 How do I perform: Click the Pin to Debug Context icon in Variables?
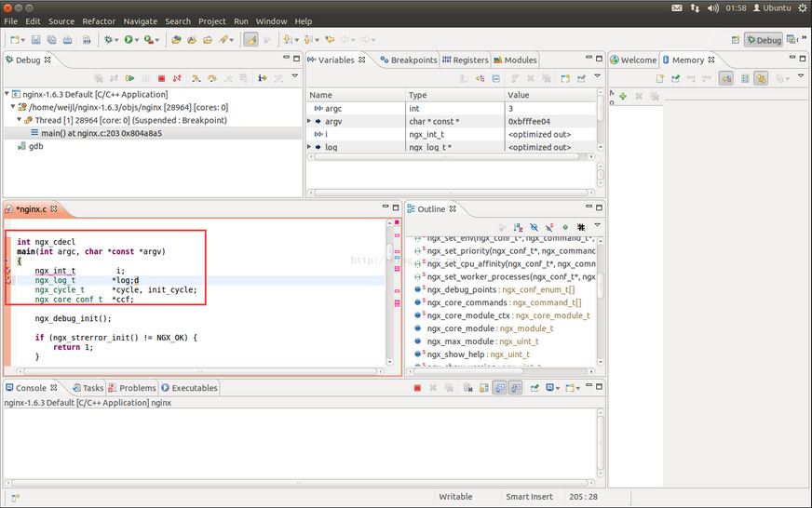click(x=582, y=78)
